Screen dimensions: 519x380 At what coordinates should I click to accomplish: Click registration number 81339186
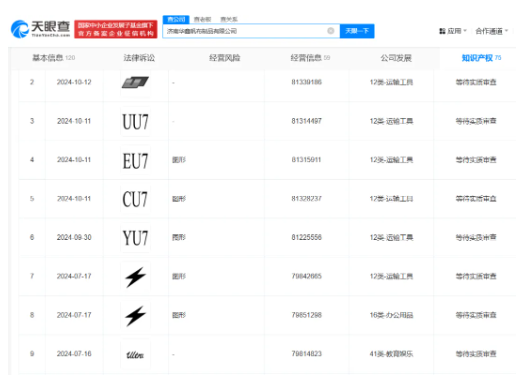(307, 82)
